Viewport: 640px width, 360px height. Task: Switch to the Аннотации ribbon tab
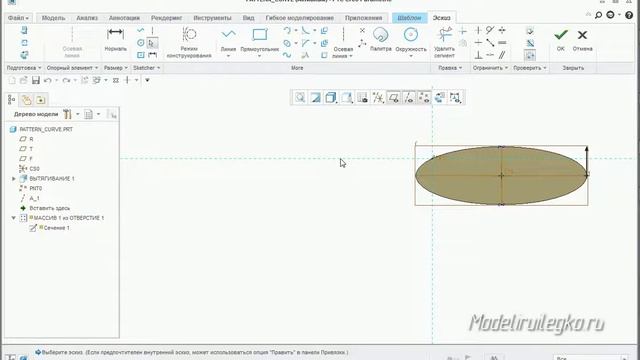[x=124, y=18]
